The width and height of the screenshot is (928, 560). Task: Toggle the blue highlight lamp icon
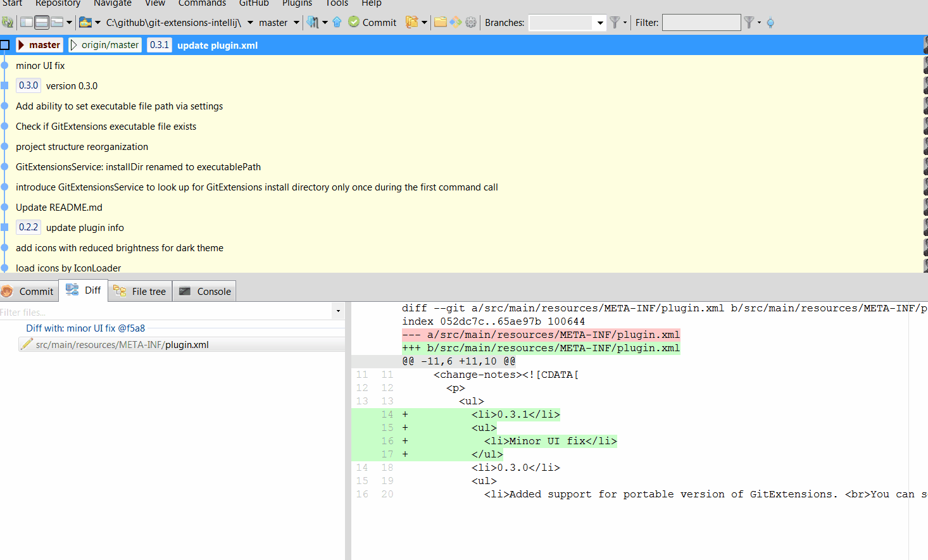coord(770,22)
